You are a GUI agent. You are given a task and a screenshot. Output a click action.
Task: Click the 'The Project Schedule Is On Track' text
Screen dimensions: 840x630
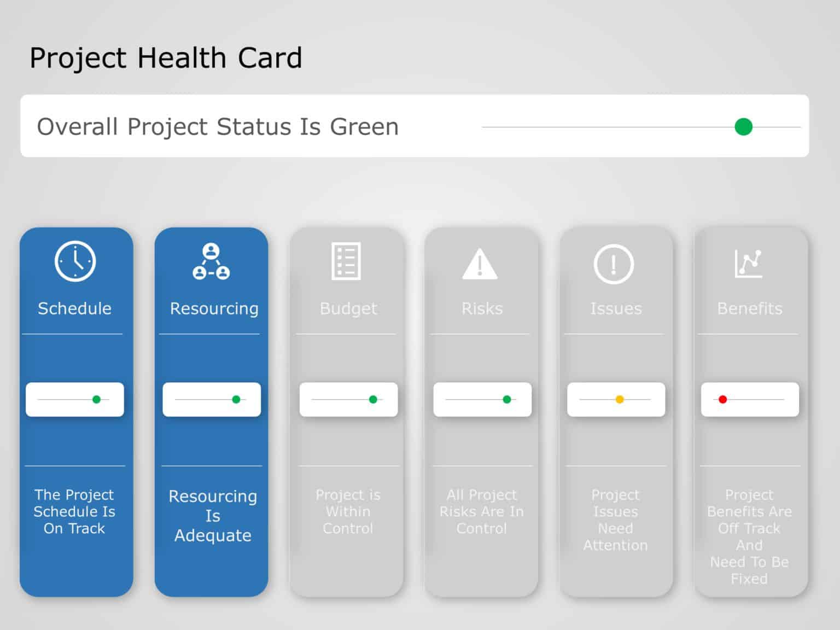(75, 511)
